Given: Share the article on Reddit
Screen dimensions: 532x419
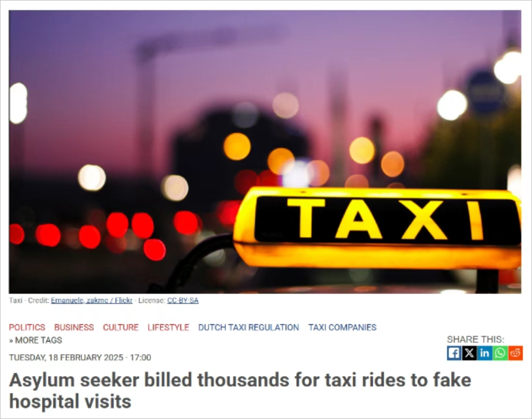Looking at the screenshot, I should coord(515,353).
